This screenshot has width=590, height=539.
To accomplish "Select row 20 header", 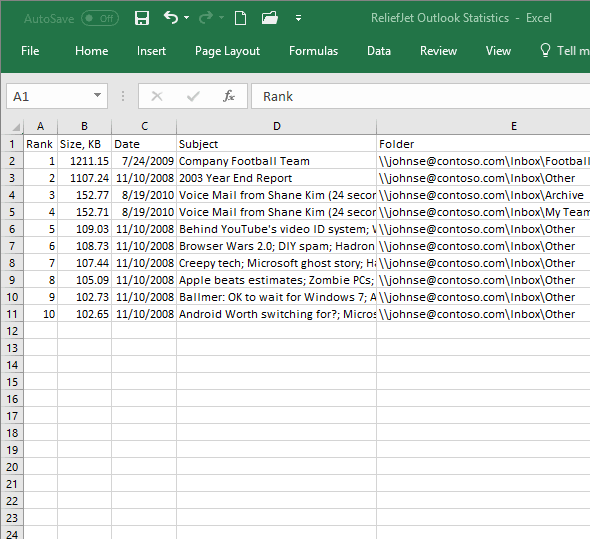I will coord(12,467).
